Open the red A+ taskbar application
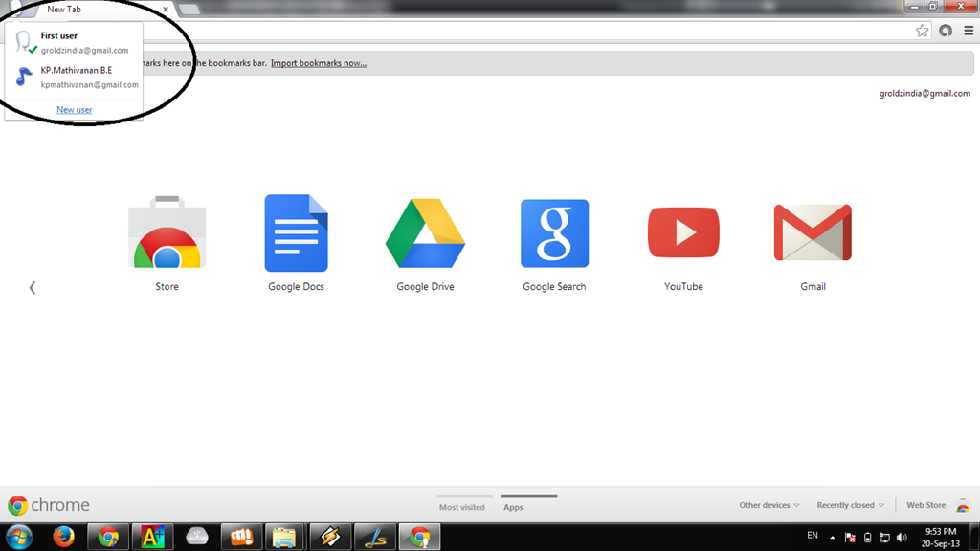Viewport: 980px width, 551px height. coord(152,538)
